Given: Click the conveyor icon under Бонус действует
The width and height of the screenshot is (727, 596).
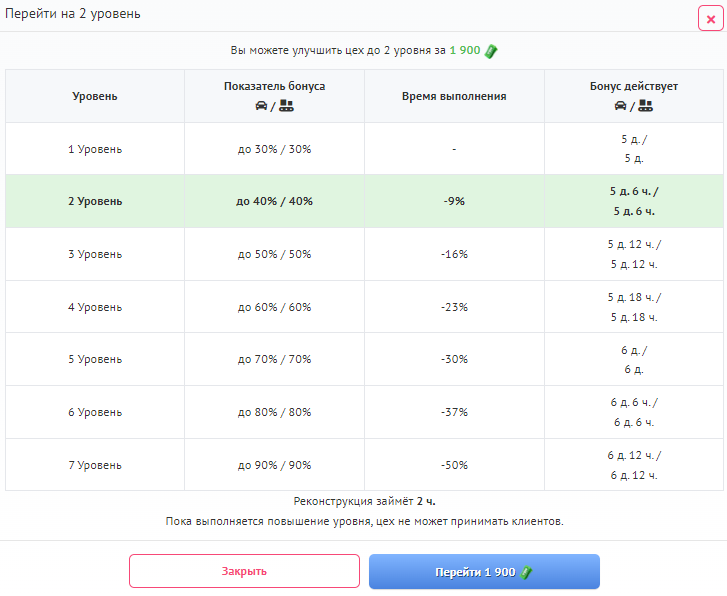Looking at the screenshot, I should click(646, 106).
